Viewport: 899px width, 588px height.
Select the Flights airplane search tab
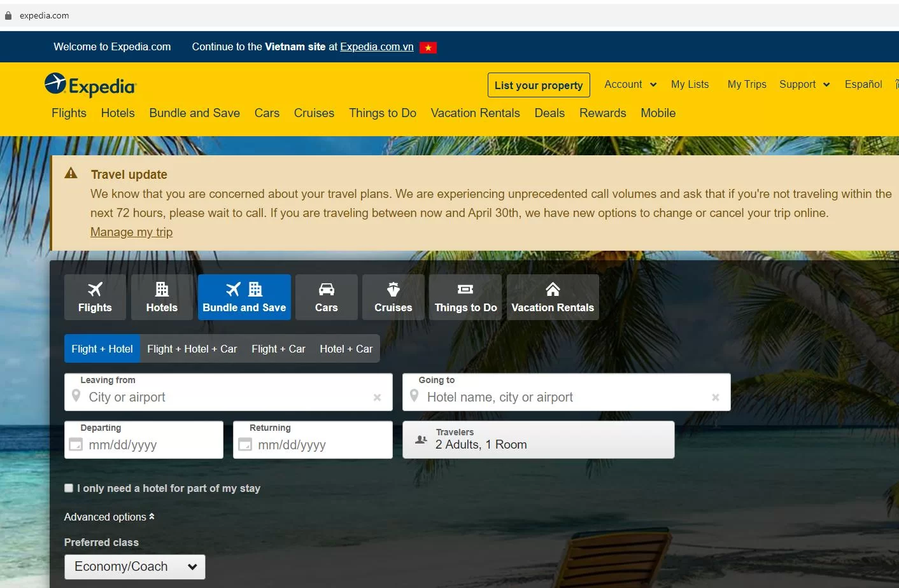[95, 297]
